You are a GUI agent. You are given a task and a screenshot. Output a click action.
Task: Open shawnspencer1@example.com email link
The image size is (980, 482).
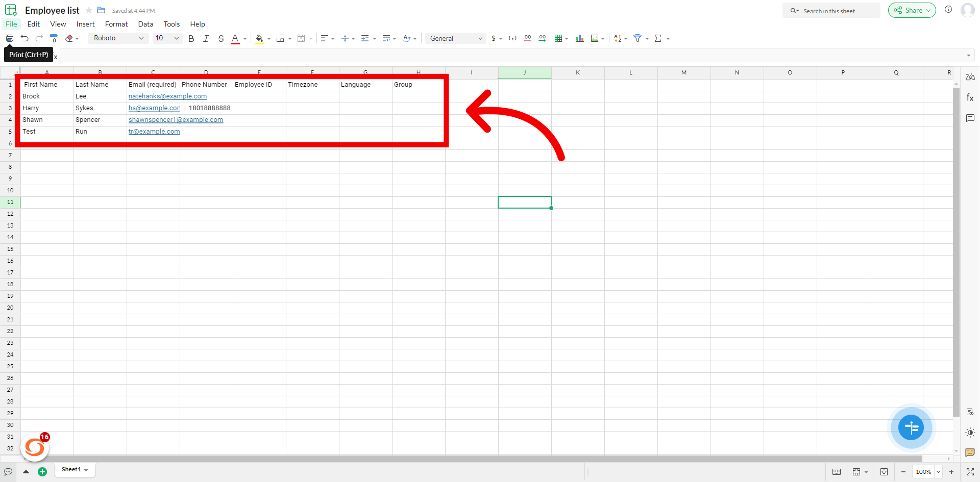[176, 119]
